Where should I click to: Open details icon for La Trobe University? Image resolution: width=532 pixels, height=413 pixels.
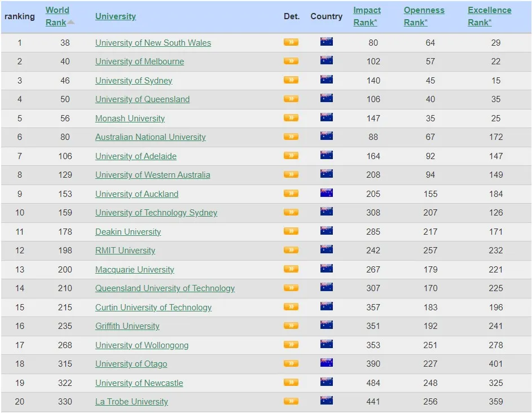click(291, 401)
